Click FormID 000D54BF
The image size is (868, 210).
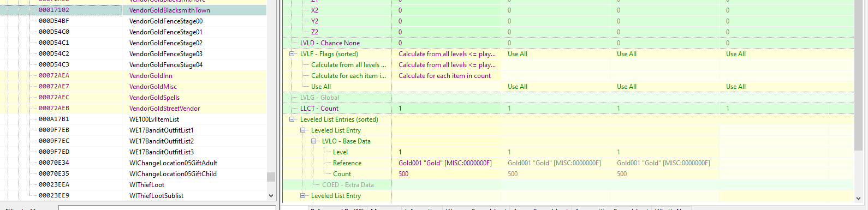click(x=54, y=21)
